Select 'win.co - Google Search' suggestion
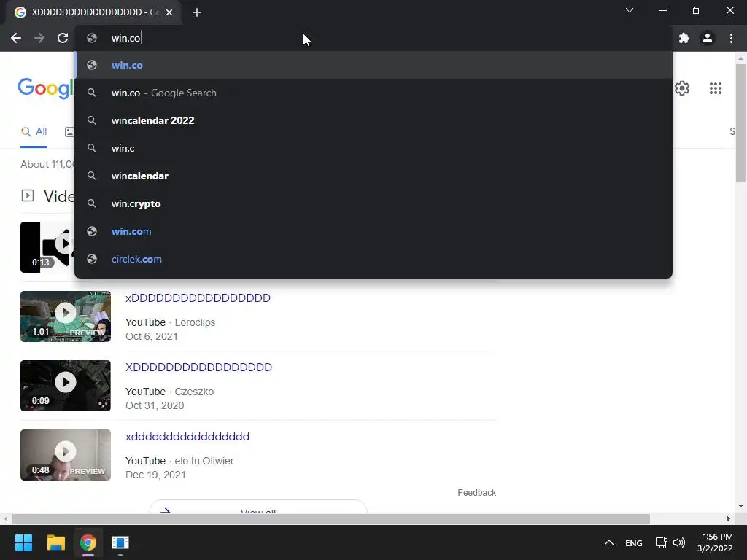Image resolution: width=747 pixels, height=560 pixels. click(x=373, y=93)
